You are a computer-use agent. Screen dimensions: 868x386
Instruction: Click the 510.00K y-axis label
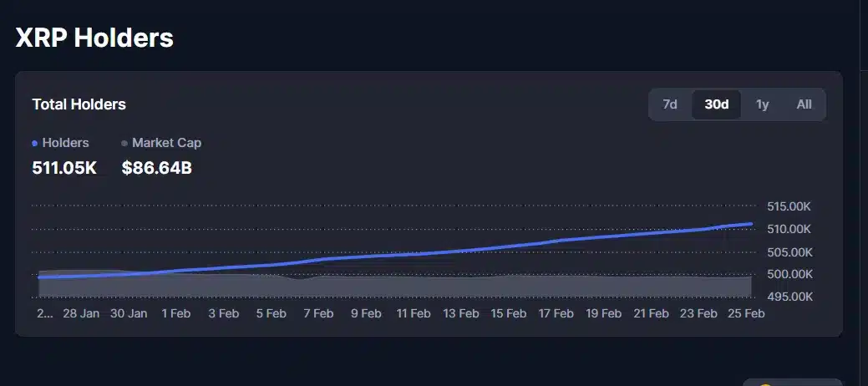click(789, 229)
